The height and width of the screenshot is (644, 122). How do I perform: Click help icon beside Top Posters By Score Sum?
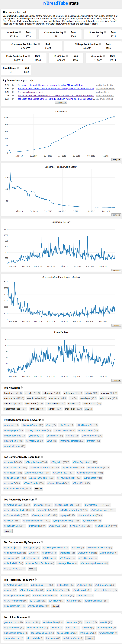36,499
